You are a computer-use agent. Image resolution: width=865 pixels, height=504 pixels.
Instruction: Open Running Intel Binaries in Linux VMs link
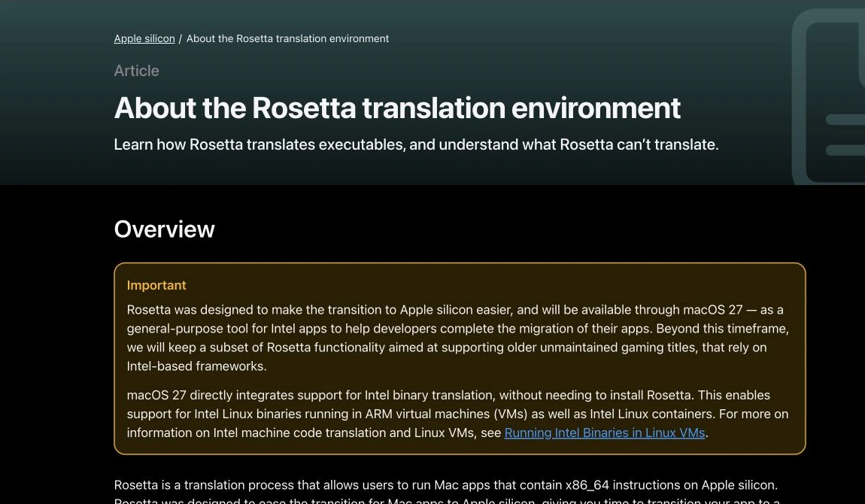(x=605, y=433)
